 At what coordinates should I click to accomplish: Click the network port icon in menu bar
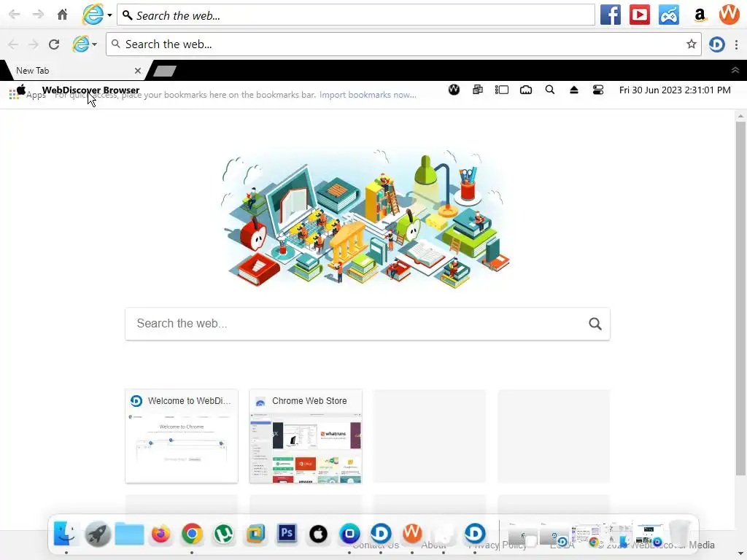[x=526, y=90]
